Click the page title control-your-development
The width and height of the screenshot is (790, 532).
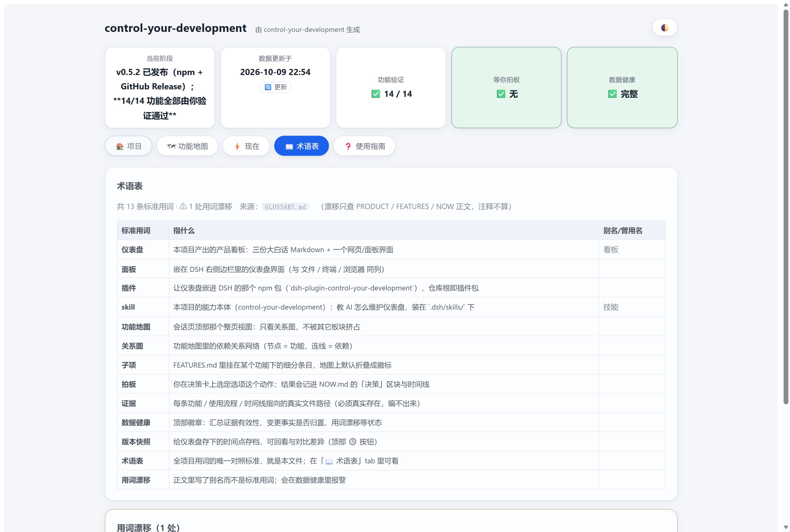(175, 28)
